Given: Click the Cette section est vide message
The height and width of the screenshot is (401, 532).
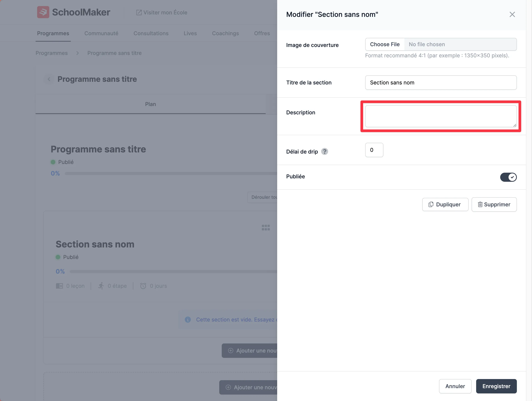Looking at the screenshot, I should (x=237, y=320).
